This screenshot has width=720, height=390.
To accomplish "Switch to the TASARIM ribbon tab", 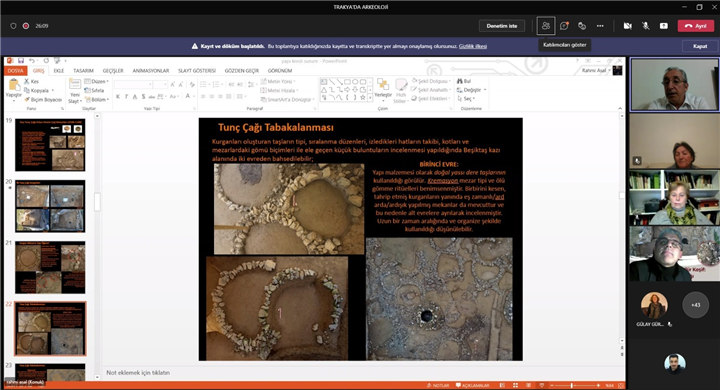I will [83, 71].
